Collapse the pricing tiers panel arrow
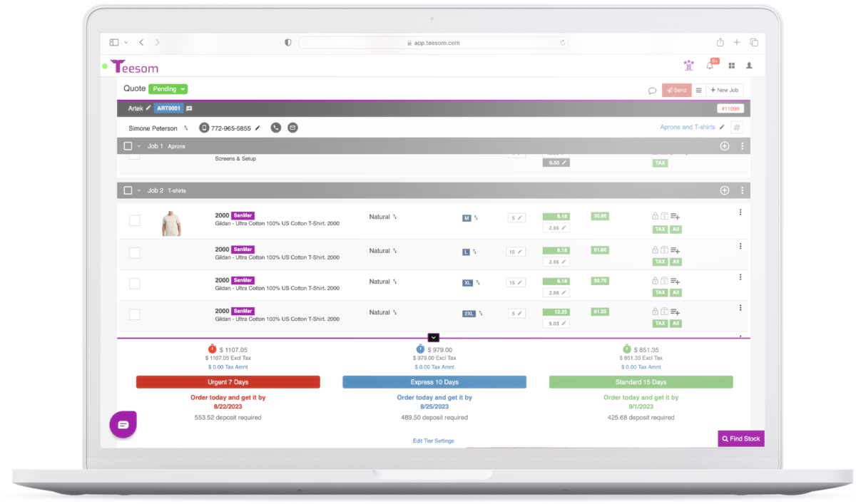The image size is (856, 504). (x=434, y=337)
